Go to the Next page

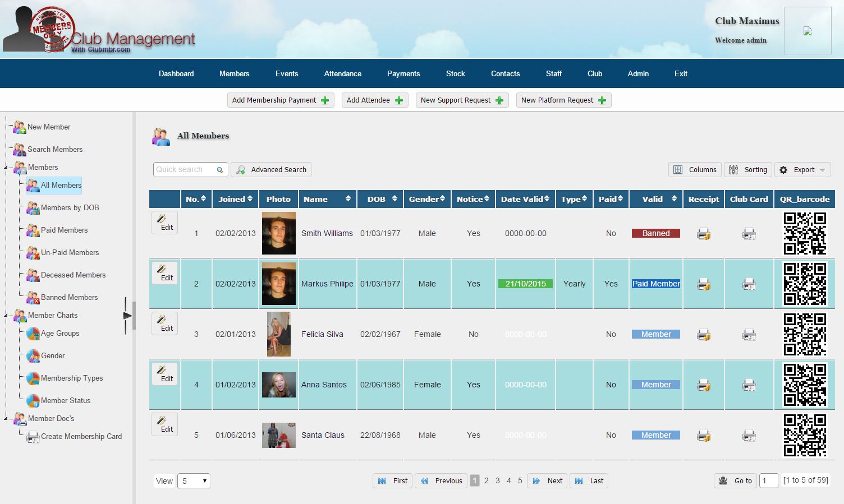[x=548, y=481]
